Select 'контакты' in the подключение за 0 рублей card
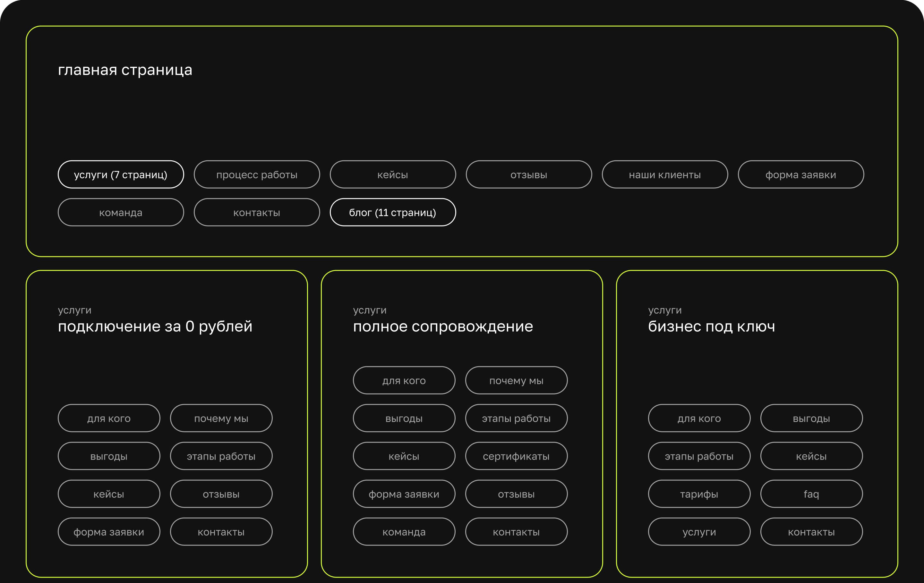Screen dimensions: 924x583 pos(221,532)
